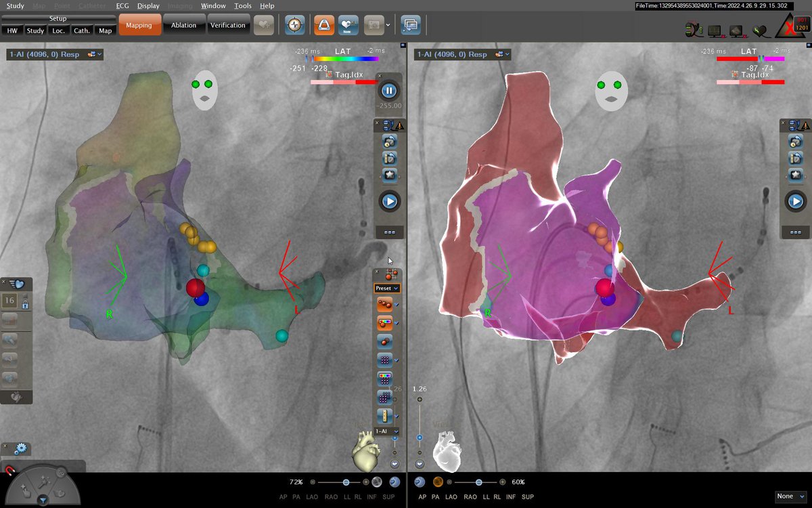The height and width of the screenshot is (508, 812).
Task: Click the top camera icon in left viewer side panel
Action: (389, 142)
